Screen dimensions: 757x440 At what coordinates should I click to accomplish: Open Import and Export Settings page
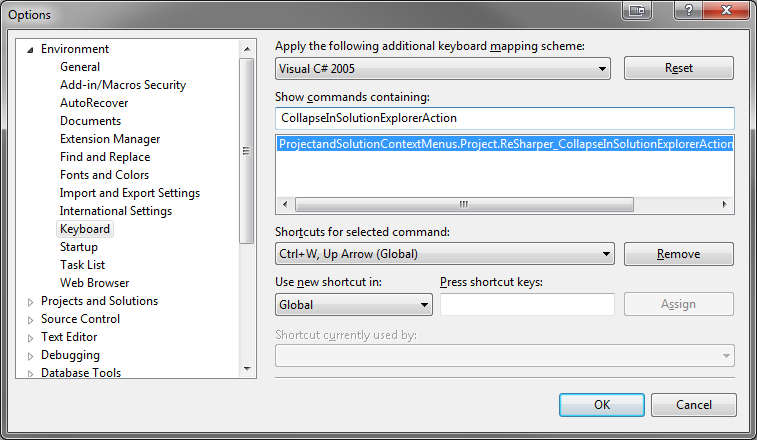(x=129, y=193)
